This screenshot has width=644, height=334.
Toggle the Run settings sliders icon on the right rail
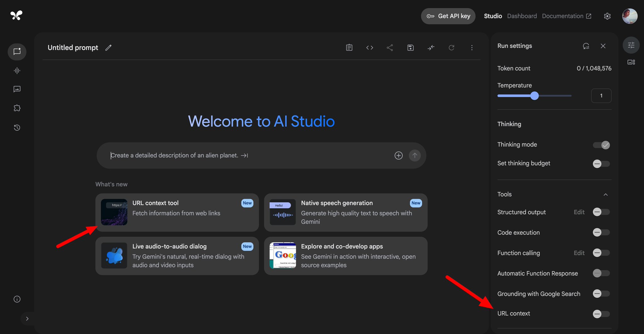pos(631,45)
